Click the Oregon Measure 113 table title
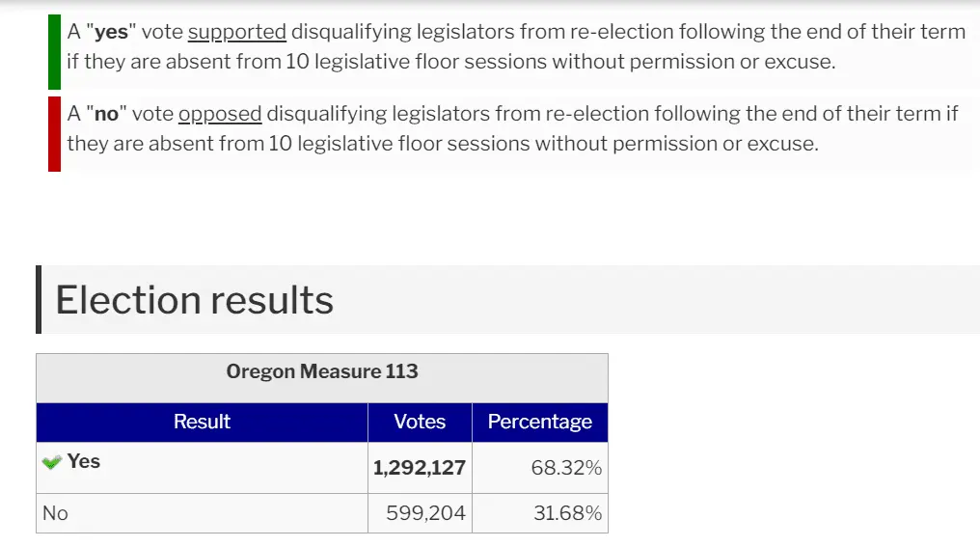This screenshot has height=547, width=980. (x=321, y=371)
